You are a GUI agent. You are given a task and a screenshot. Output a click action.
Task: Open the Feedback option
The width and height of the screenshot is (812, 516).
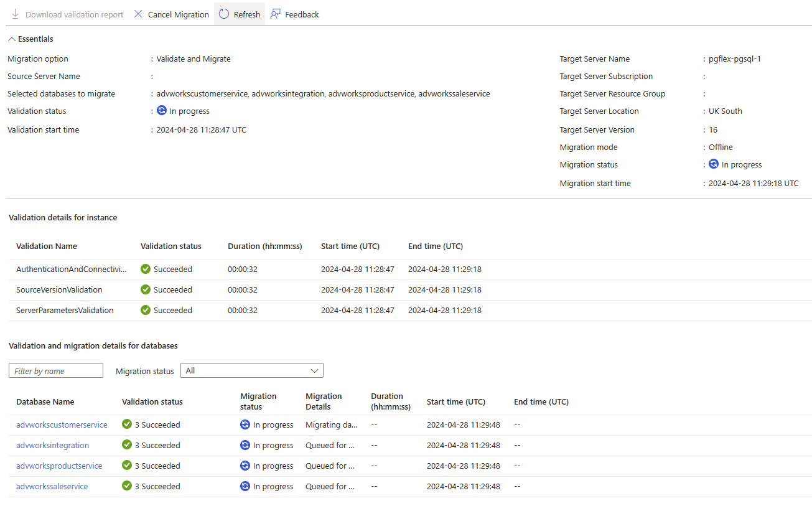[x=294, y=14]
